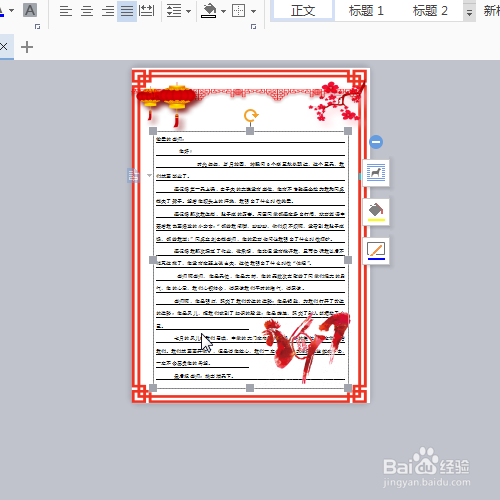Expand the shading color dropdown arrow
The width and height of the screenshot is (500, 500).
pyautogui.click(x=223, y=11)
